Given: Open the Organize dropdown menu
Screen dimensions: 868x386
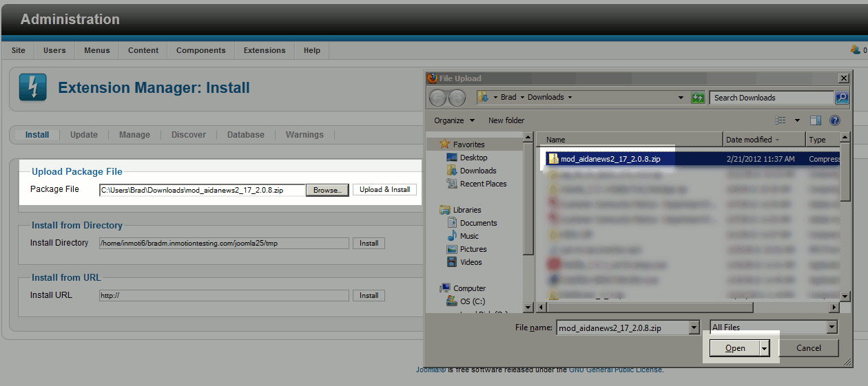Looking at the screenshot, I should click(x=454, y=120).
